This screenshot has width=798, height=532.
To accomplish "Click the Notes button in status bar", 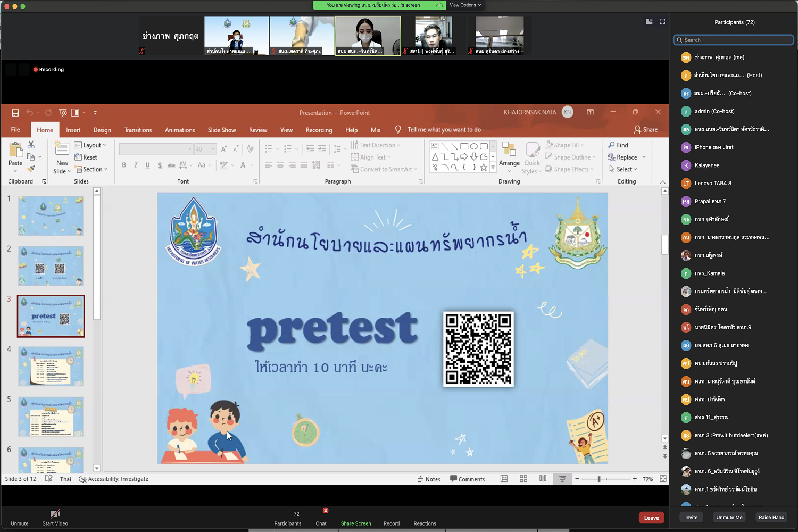I will 429,479.
